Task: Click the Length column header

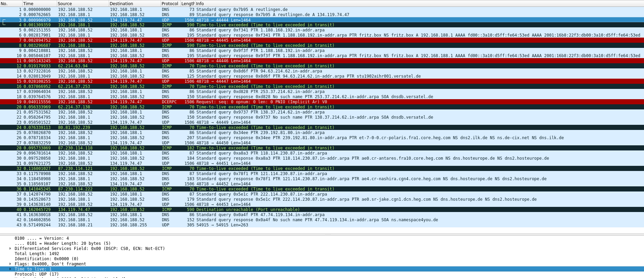Action: tap(188, 3)
